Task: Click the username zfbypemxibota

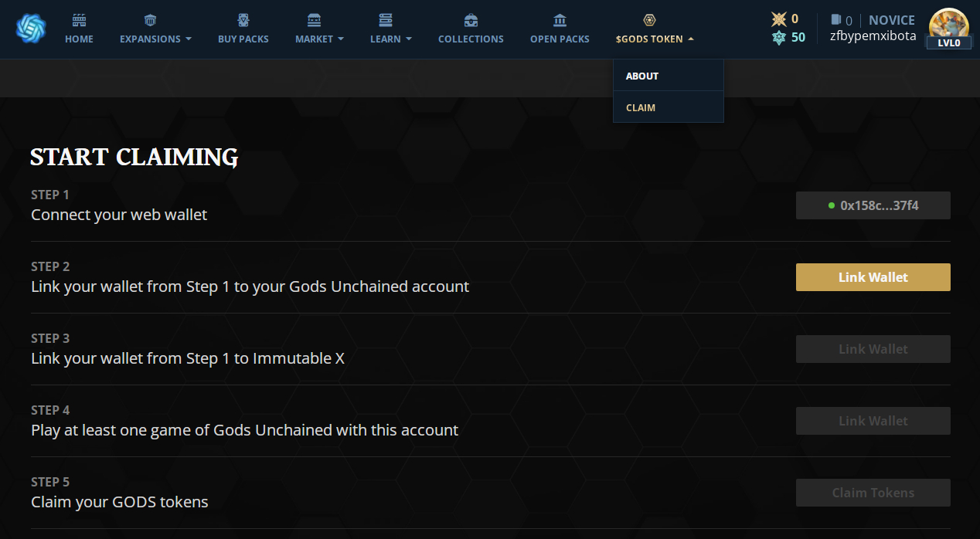Action: tap(873, 36)
